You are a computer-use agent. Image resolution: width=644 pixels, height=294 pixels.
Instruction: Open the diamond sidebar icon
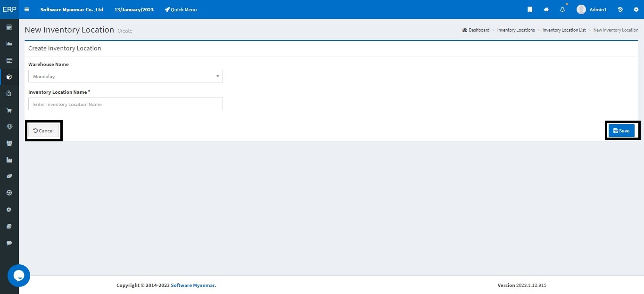[x=9, y=127]
